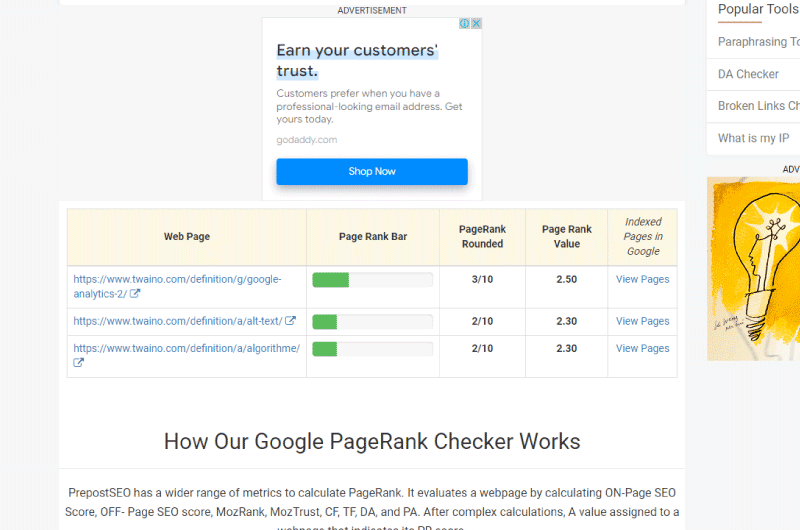The width and height of the screenshot is (800, 530).
Task: View Pages for the alt-text row
Action: (642, 321)
